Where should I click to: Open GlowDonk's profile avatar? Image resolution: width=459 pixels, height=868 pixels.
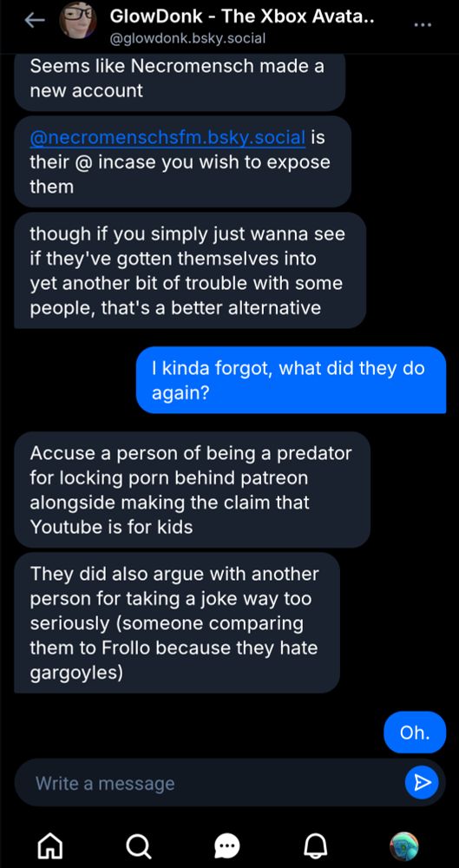[78, 20]
